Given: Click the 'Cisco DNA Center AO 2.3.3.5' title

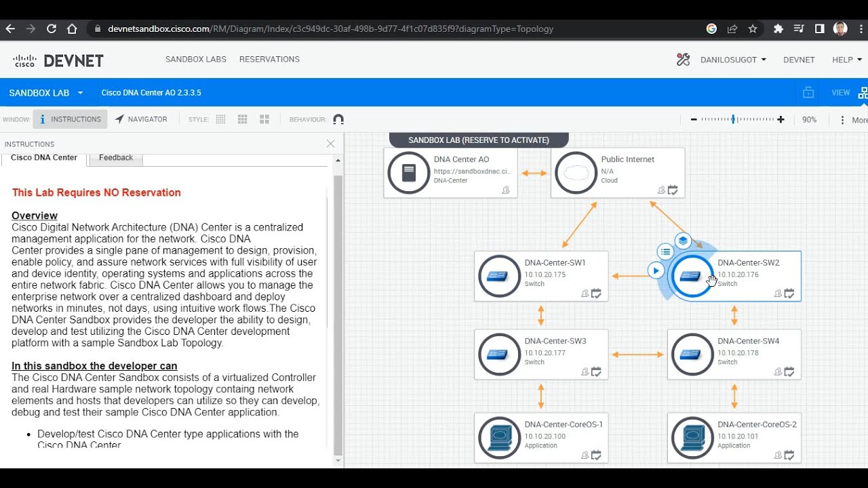Looking at the screenshot, I should point(151,93).
